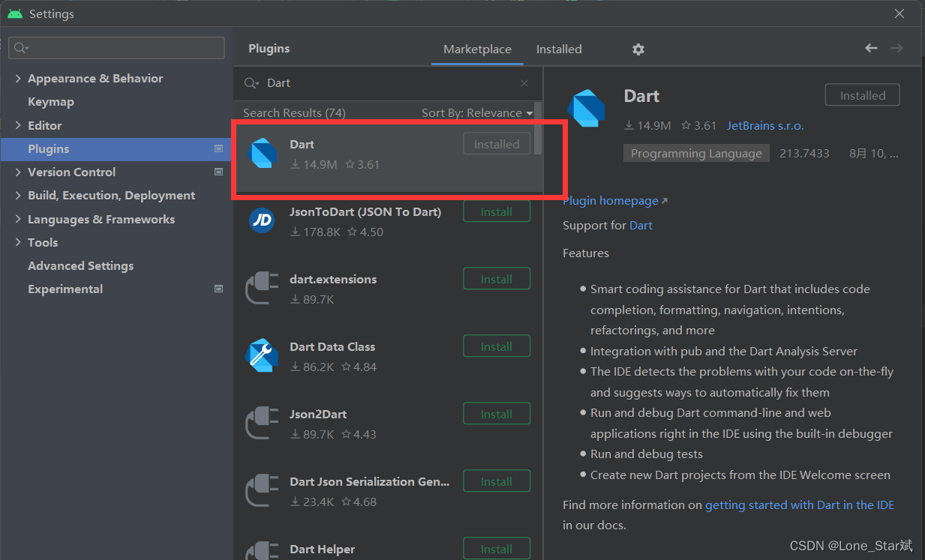Click the JsonToDart plugin logo
Screen dimensions: 925x560
pyautogui.click(x=262, y=220)
